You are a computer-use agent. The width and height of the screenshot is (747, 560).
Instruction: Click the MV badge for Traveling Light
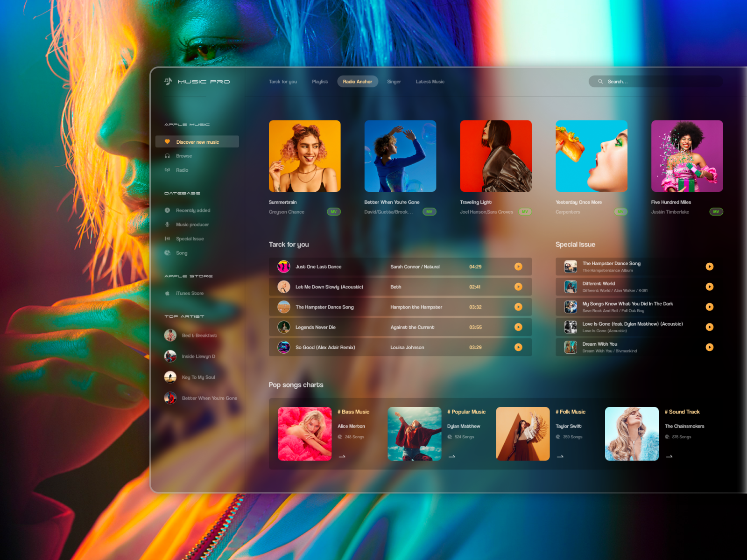tap(525, 211)
